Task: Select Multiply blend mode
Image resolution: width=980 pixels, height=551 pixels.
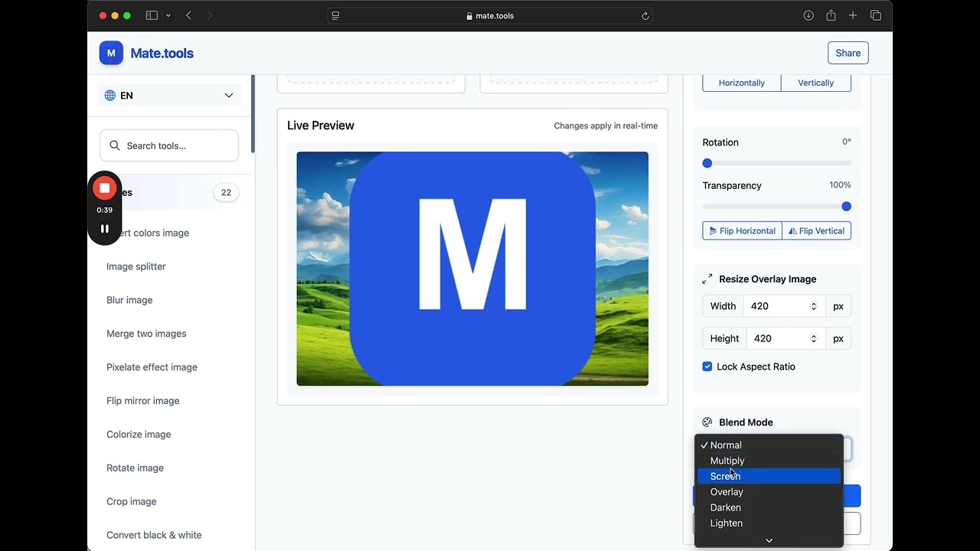Action: click(x=769, y=461)
